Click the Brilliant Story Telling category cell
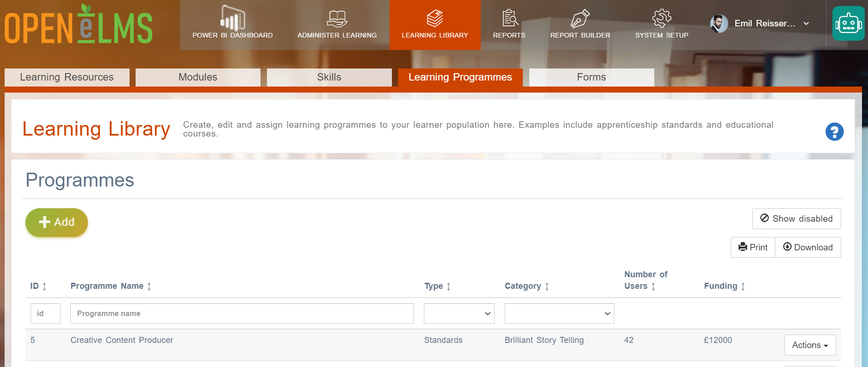This screenshot has width=868, height=367. [x=544, y=340]
